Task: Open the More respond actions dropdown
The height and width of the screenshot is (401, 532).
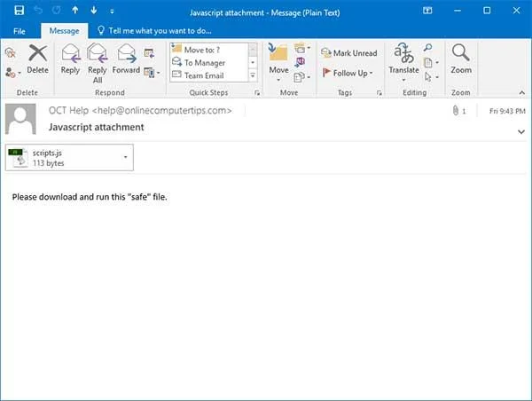Action: (x=152, y=73)
